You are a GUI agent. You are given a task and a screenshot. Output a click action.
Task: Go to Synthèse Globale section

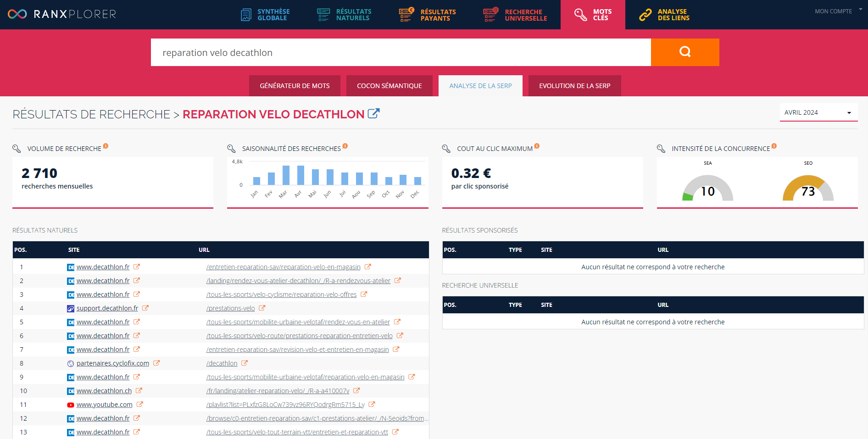click(x=265, y=15)
